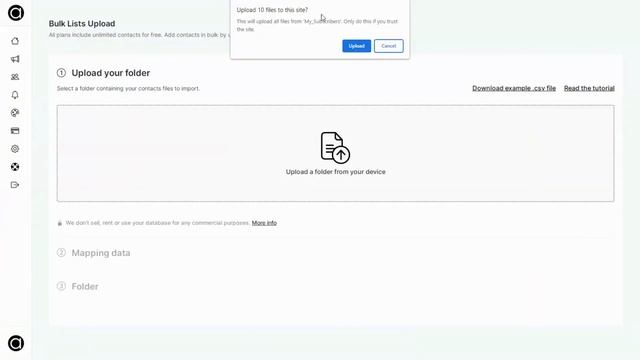Click the round logo icon at the sidebar bottom
The image size is (640, 360).
point(16,343)
